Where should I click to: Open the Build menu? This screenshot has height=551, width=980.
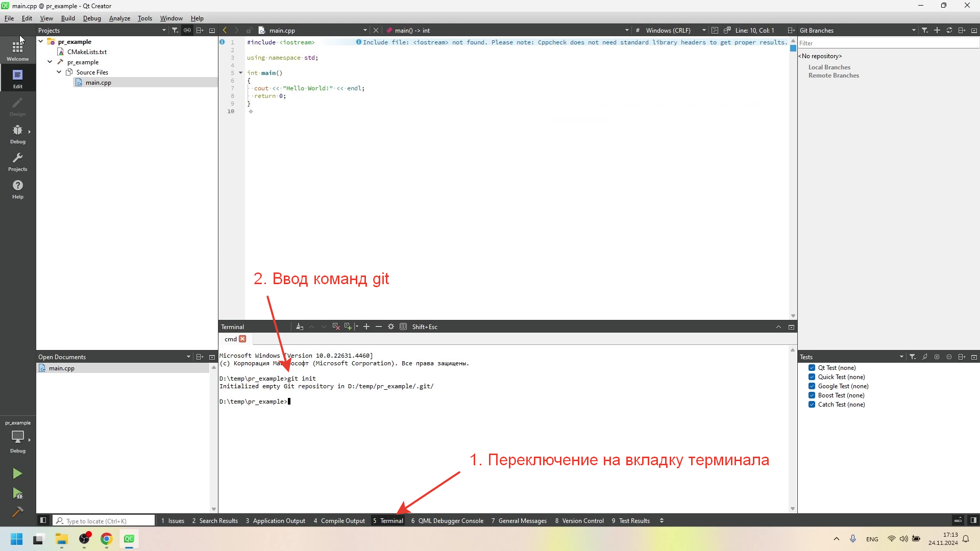[x=68, y=18]
